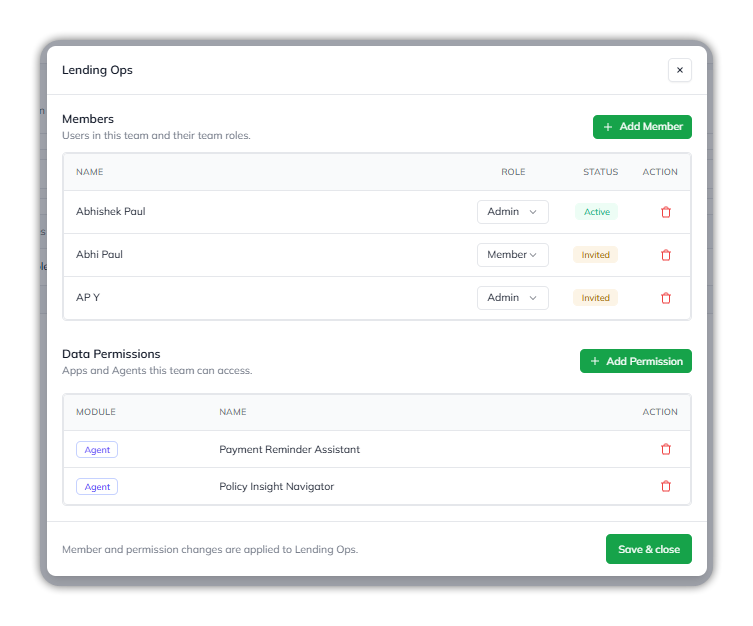Open AP Y's Admin role dropdown
This screenshot has width=753, height=626.
click(x=512, y=298)
